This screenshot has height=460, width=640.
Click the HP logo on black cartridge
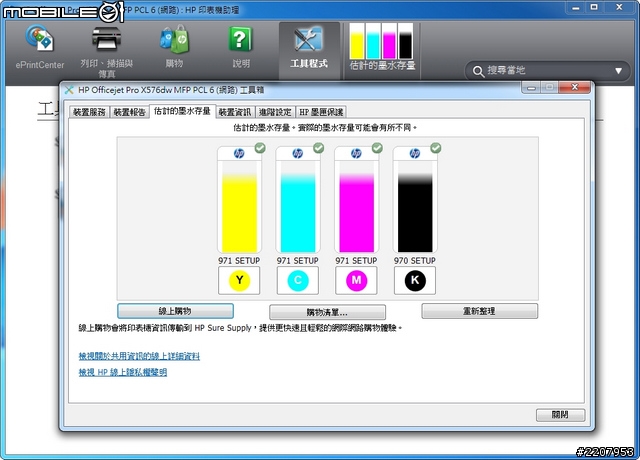(x=415, y=153)
